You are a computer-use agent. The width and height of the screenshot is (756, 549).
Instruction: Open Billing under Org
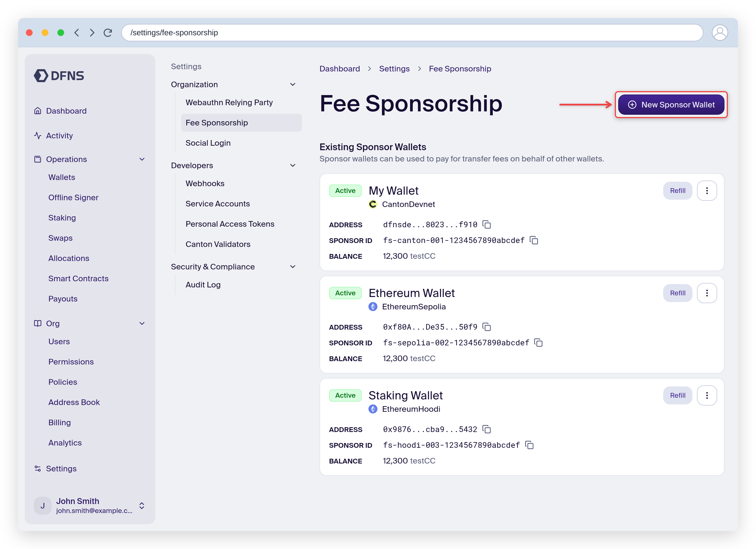point(59,423)
